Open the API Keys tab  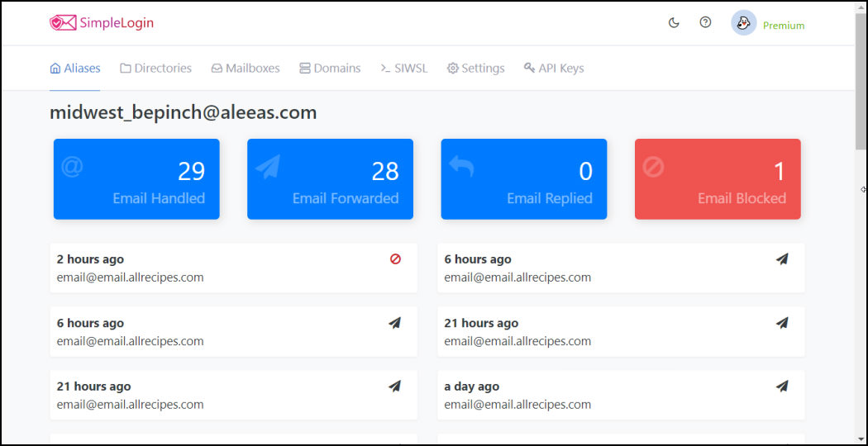(x=554, y=68)
